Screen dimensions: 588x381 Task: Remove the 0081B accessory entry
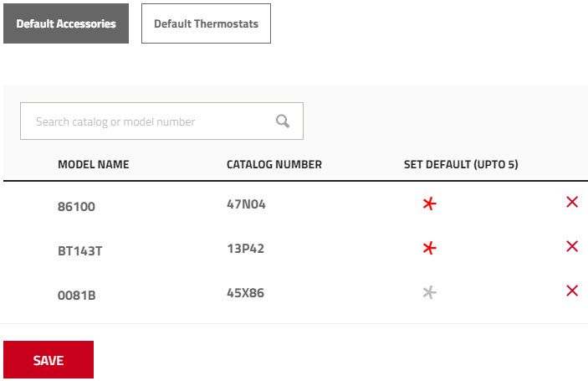pyautogui.click(x=572, y=291)
